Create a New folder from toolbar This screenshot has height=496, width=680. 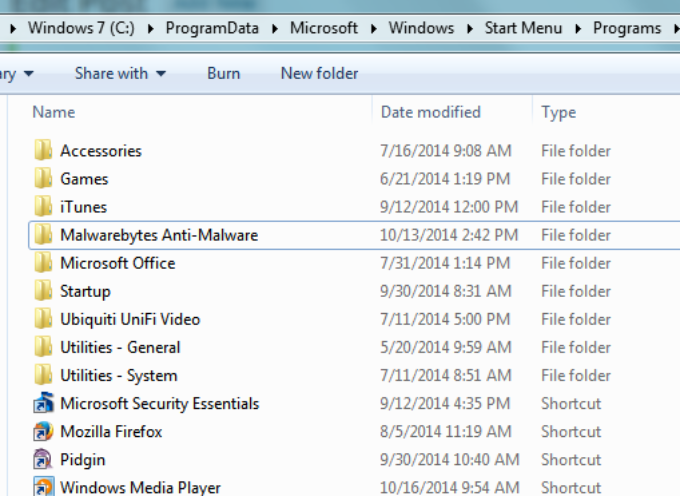pyautogui.click(x=319, y=73)
